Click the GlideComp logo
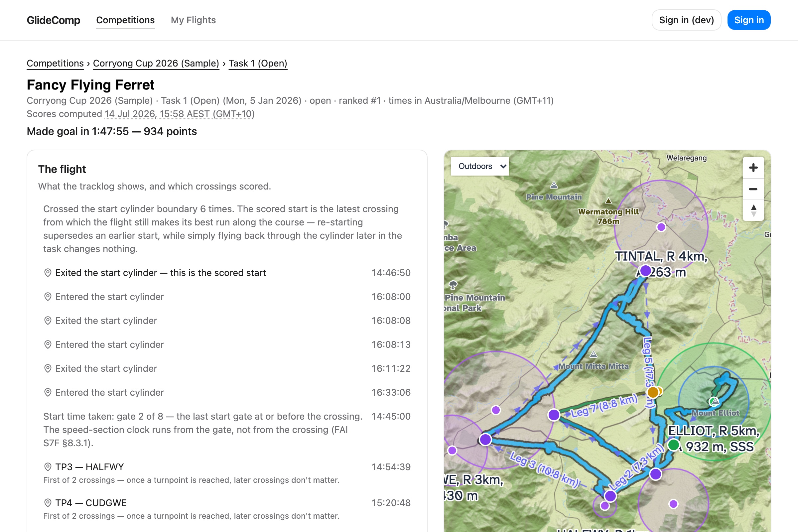 [54, 20]
